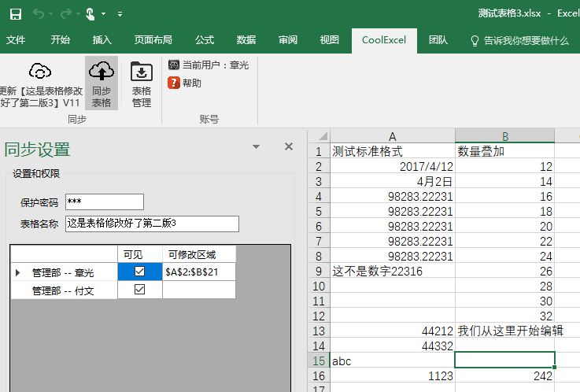Open 同步设置 pane options dropdown arrow

pyautogui.click(x=256, y=147)
